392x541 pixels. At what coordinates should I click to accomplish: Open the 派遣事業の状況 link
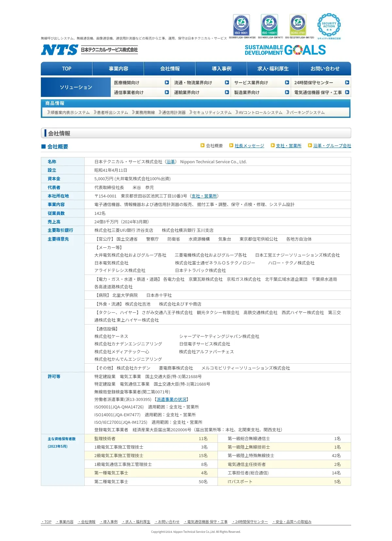click(x=171, y=399)
